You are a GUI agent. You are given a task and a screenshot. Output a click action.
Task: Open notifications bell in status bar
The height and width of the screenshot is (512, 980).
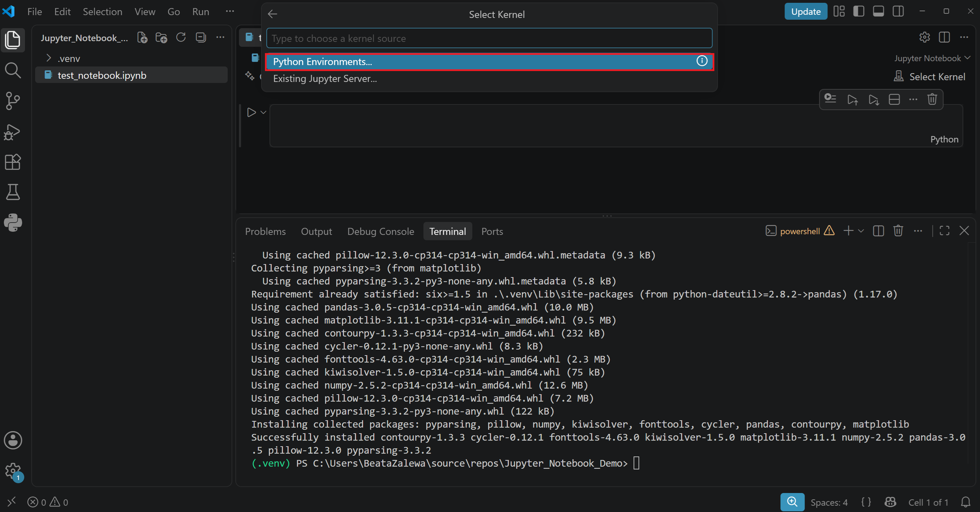pyautogui.click(x=966, y=502)
